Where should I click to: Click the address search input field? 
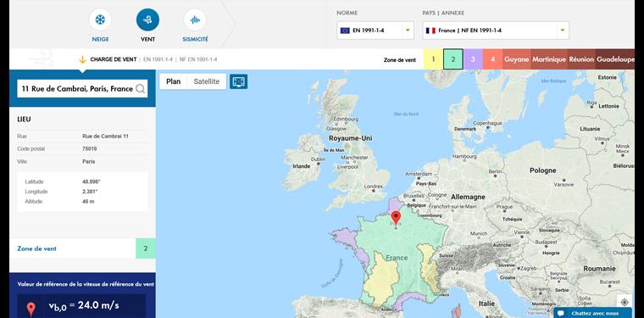point(82,89)
